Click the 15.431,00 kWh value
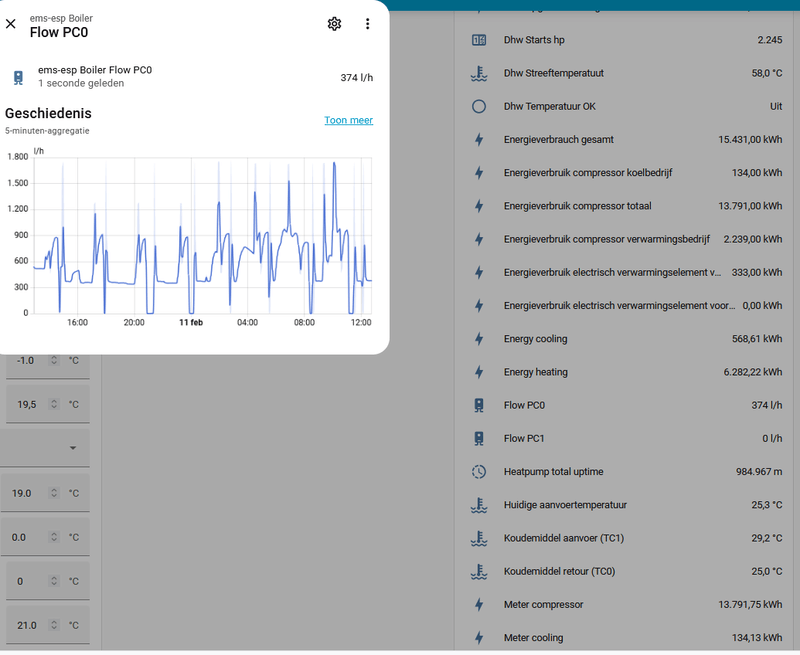 click(750, 140)
